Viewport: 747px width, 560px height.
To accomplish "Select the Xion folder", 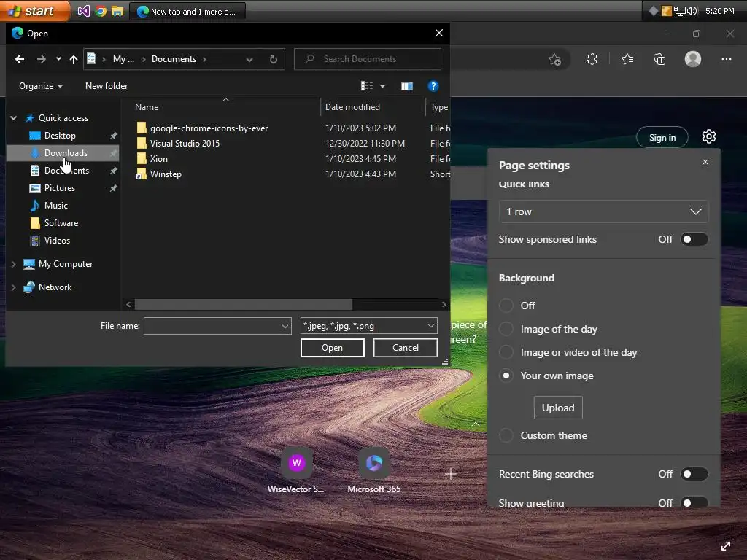I will 158,158.
